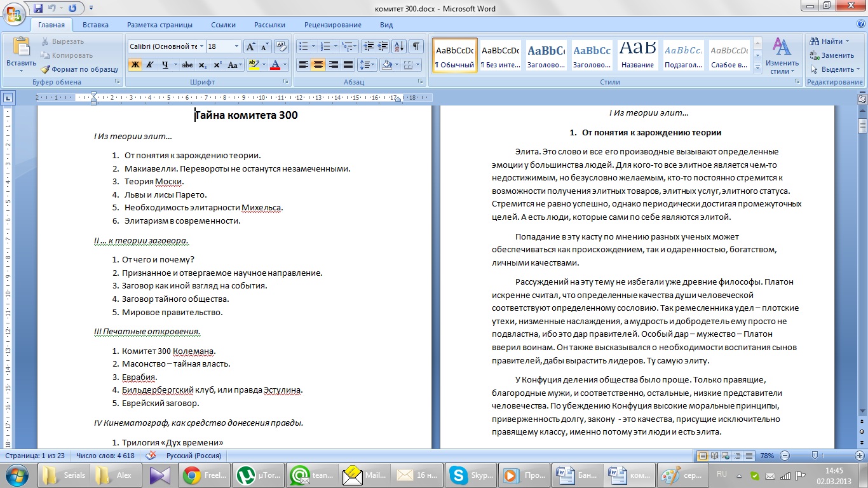Click Изменить стили button

782,56
